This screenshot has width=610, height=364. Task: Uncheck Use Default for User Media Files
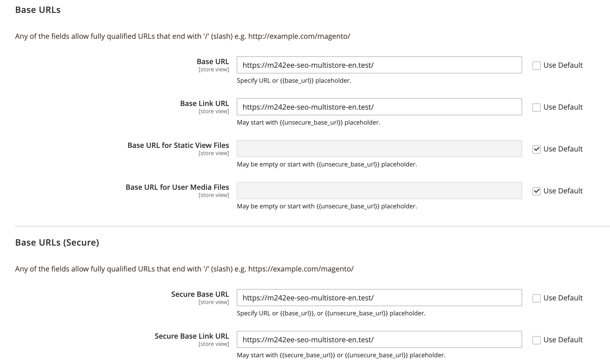pyautogui.click(x=536, y=191)
